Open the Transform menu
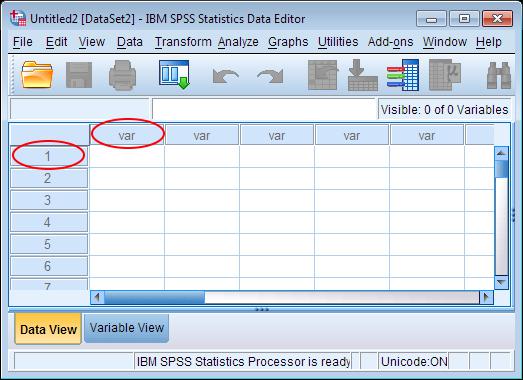 (x=183, y=42)
